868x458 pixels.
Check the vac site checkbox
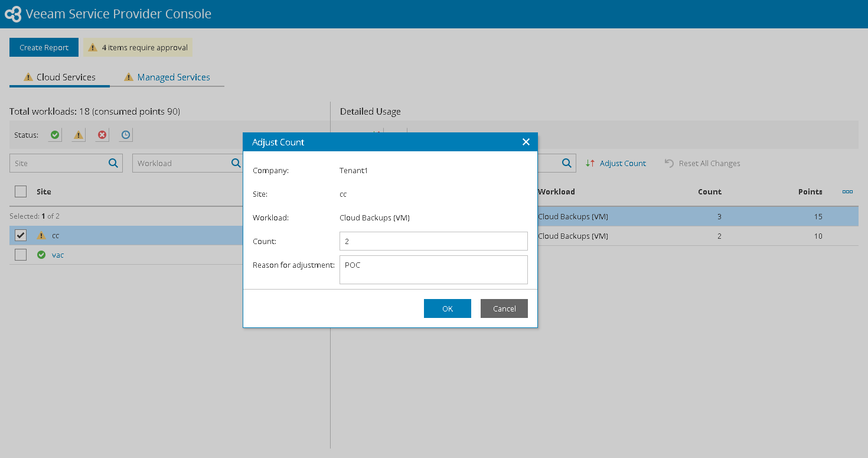point(21,255)
